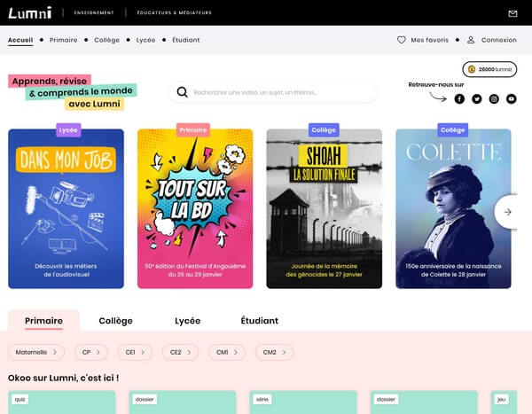532x414 pixels.
Task: Expand the CP level chip
Action: coord(91,352)
